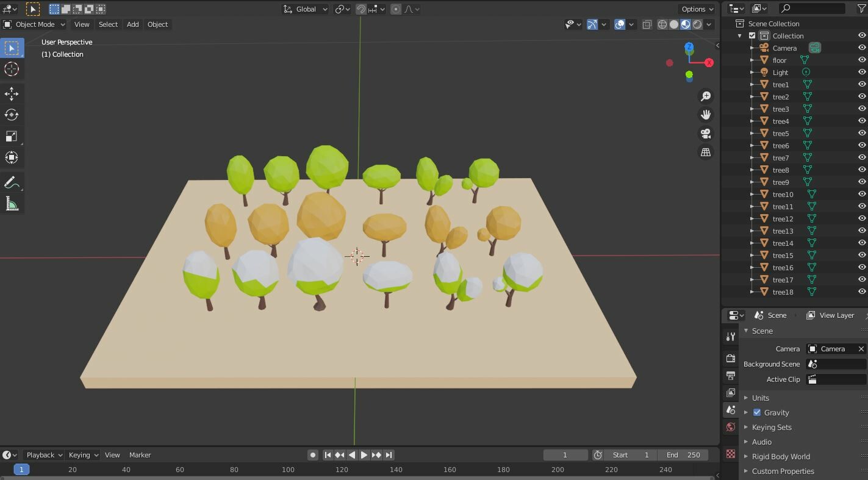Screen dimensions: 868x480
Task: Jump to the last frame with playback controls
Action: pyautogui.click(x=389, y=454)
